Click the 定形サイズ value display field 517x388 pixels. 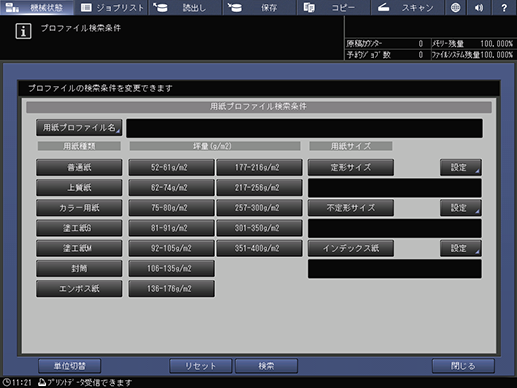(x=395, y=188)
